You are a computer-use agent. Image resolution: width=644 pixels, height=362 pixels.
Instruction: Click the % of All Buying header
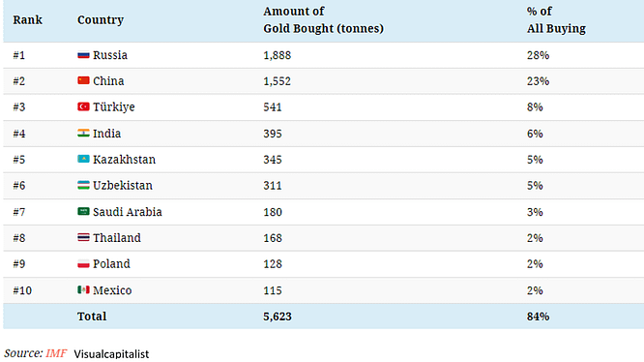[556, 19]
